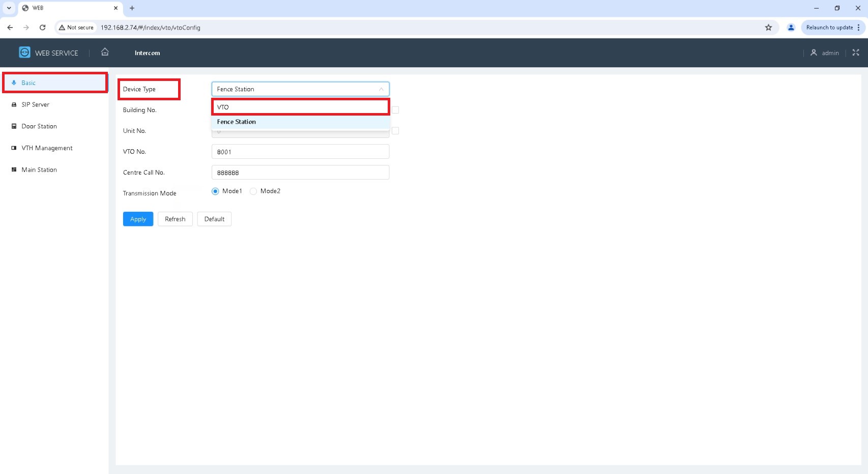Image resolution: width=868 pixels, height=474 pixels.
Task: Apply the intercom settings
Action: pyautogui.click(x=138, y=219)
